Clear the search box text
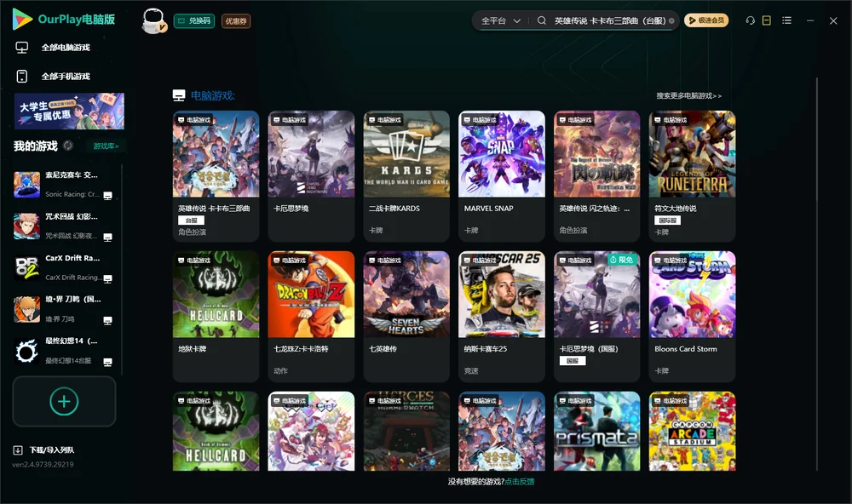Screen dimensions: 852x504 [671, 21]
